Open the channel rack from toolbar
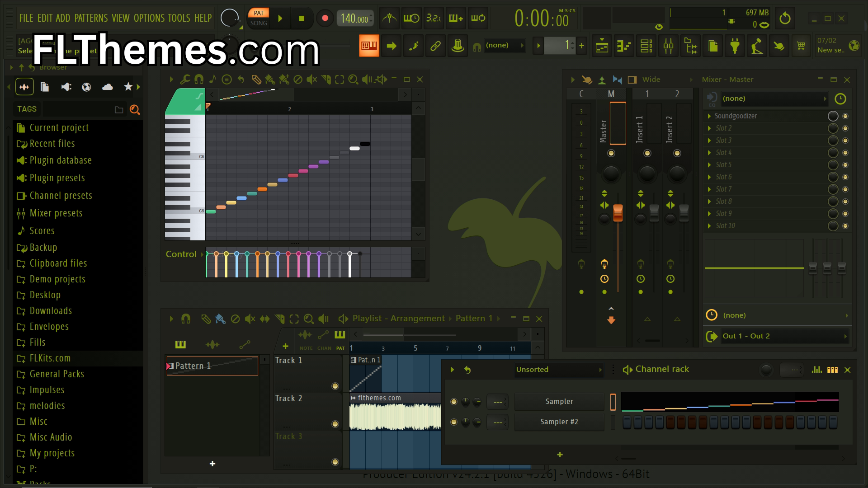 coord(646,46)
